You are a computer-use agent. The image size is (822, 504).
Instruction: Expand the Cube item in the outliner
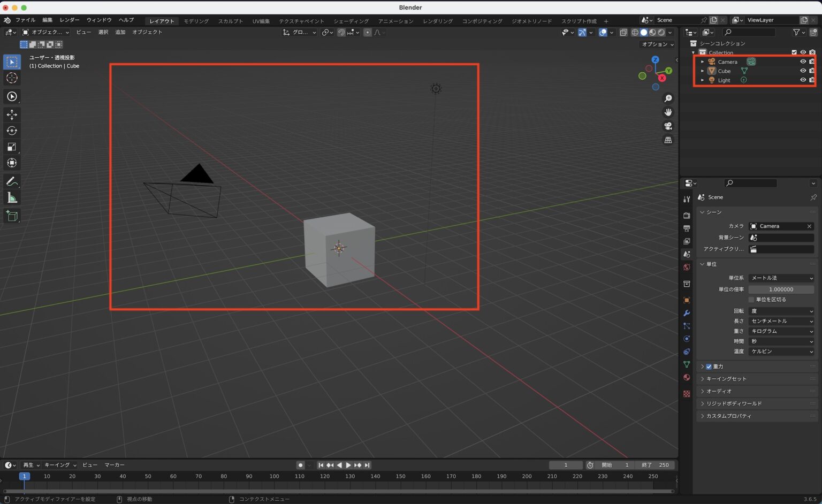[x=703, y=71]
